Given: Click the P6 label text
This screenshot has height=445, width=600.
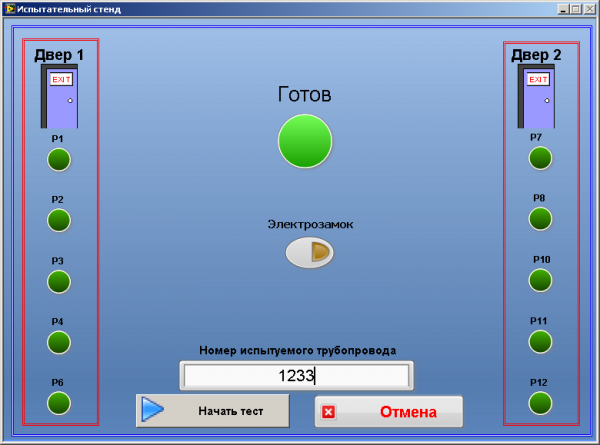Looking at the screenshot, I should click(x=57, y=382).
